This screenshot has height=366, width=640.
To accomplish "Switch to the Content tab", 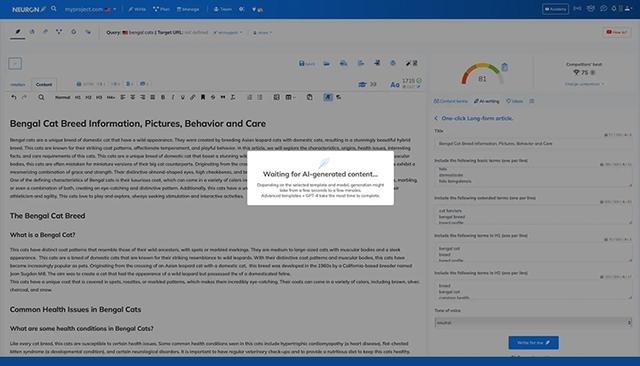I will 44,84.
